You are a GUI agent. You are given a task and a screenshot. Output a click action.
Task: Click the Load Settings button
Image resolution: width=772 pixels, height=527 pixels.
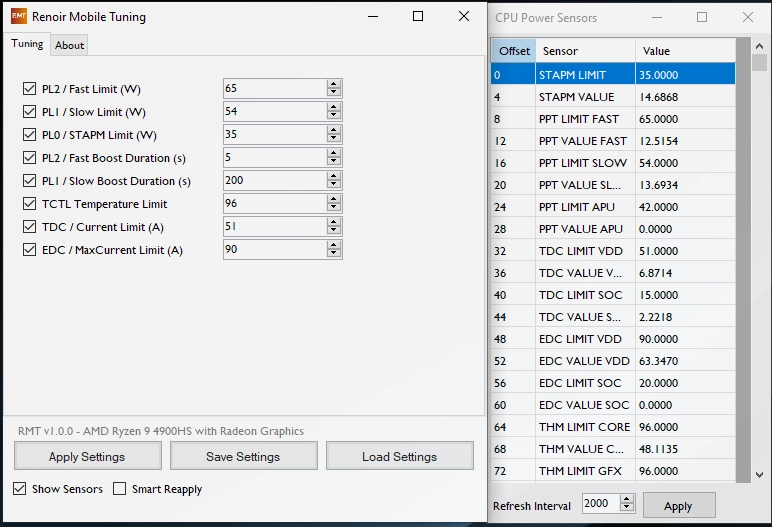[x=399, y=457]
